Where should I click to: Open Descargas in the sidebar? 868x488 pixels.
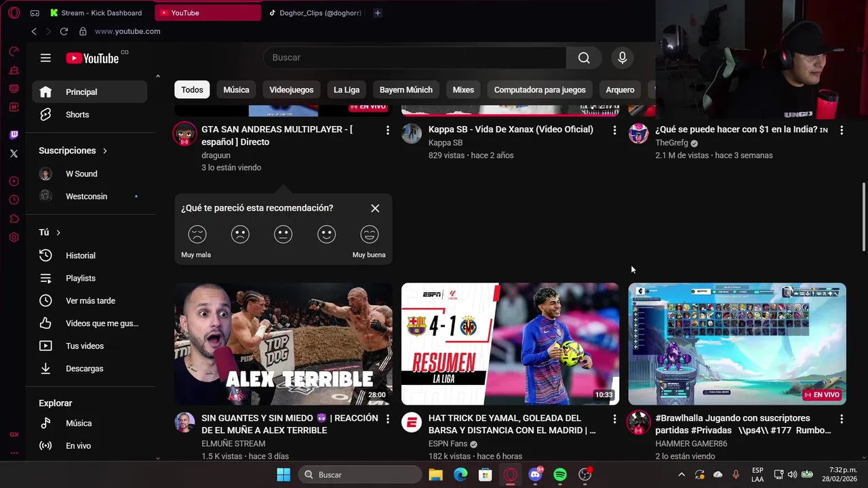[90, 369]
